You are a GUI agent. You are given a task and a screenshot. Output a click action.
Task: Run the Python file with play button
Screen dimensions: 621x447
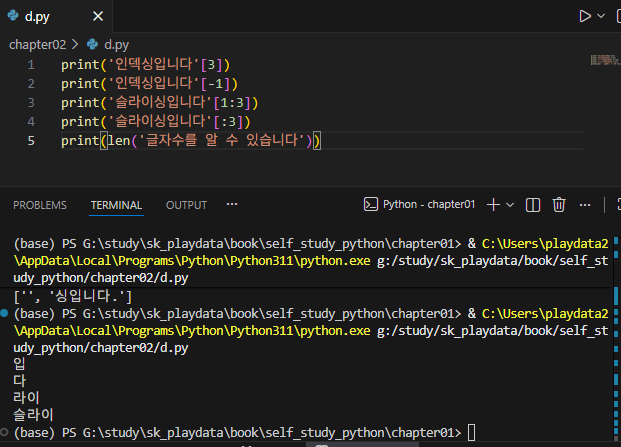tap(585, 16)
